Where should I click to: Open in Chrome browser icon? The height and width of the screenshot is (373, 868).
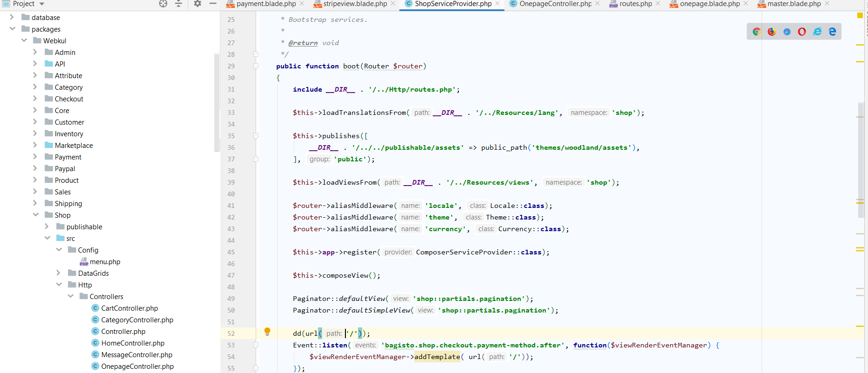756,32
